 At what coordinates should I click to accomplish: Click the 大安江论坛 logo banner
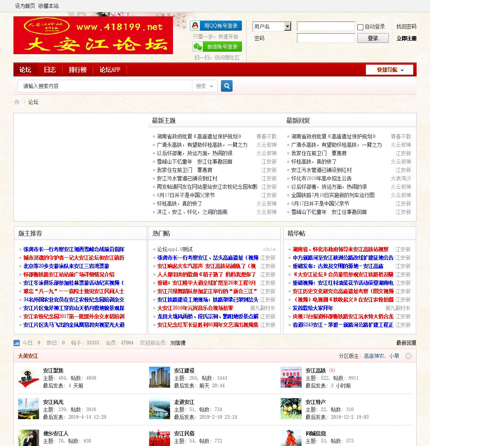93,35
